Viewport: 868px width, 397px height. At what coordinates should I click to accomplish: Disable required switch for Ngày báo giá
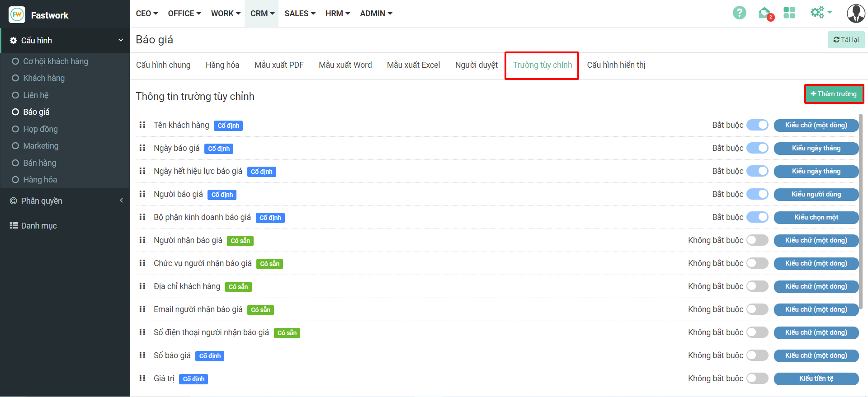pyautogui.click(x=757, y=148)
